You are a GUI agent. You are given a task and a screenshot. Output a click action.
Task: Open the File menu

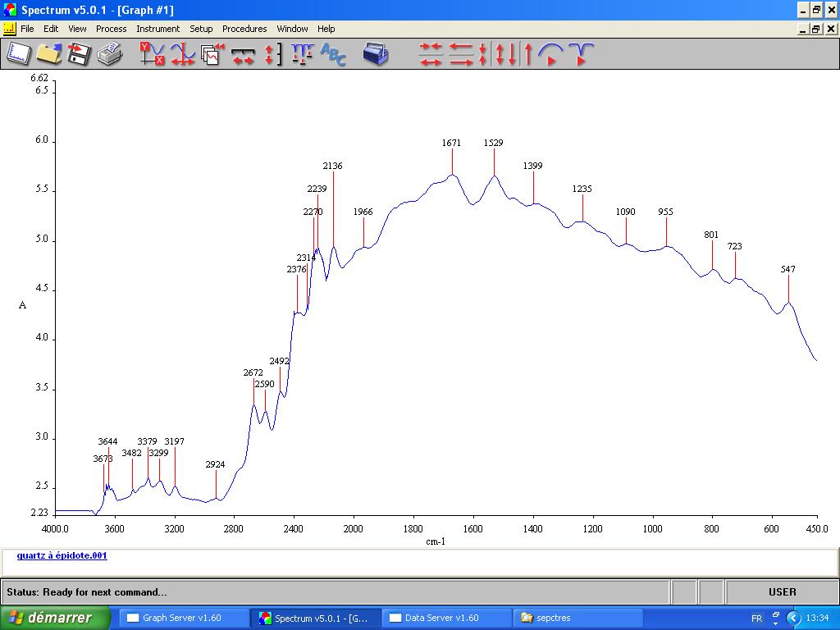coord(27,29)
